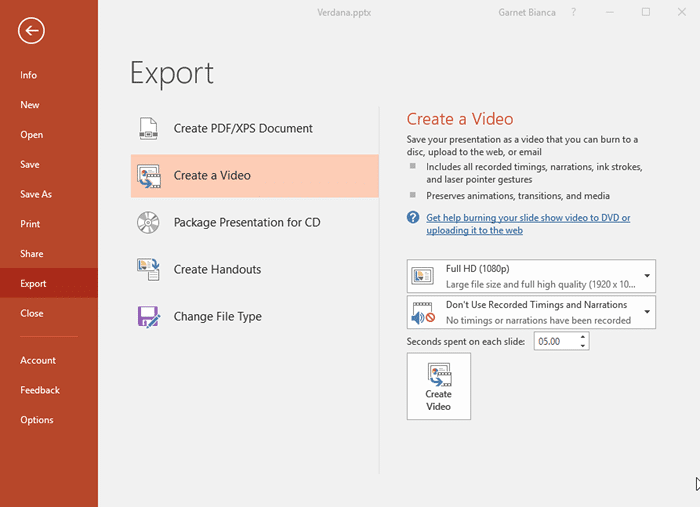Open the New presentation page
The height and width of the screenshot is (507, 700).
click(x=29, y=105)
